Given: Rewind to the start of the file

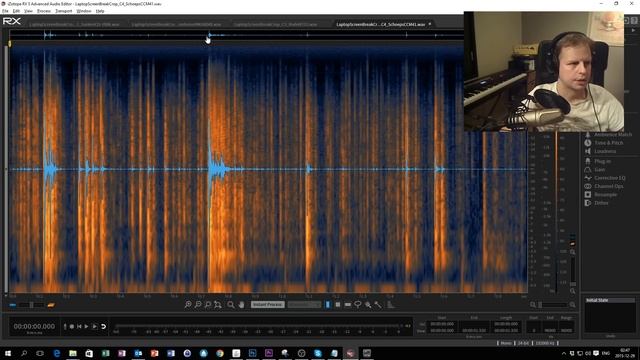Looking at the screenshot, I should click(x=79, y=327).
